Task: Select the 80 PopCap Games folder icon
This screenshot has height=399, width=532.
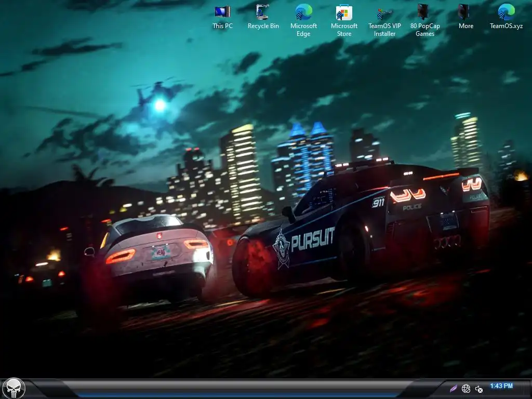Action: coord(425,20)
